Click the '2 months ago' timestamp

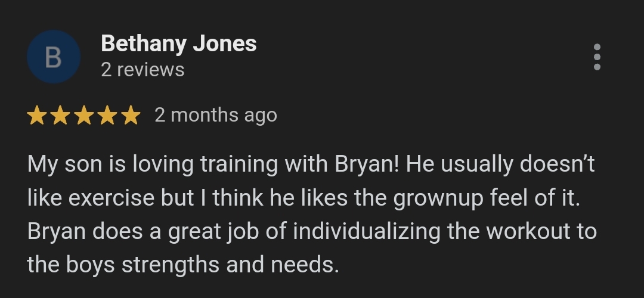[215, 114]
